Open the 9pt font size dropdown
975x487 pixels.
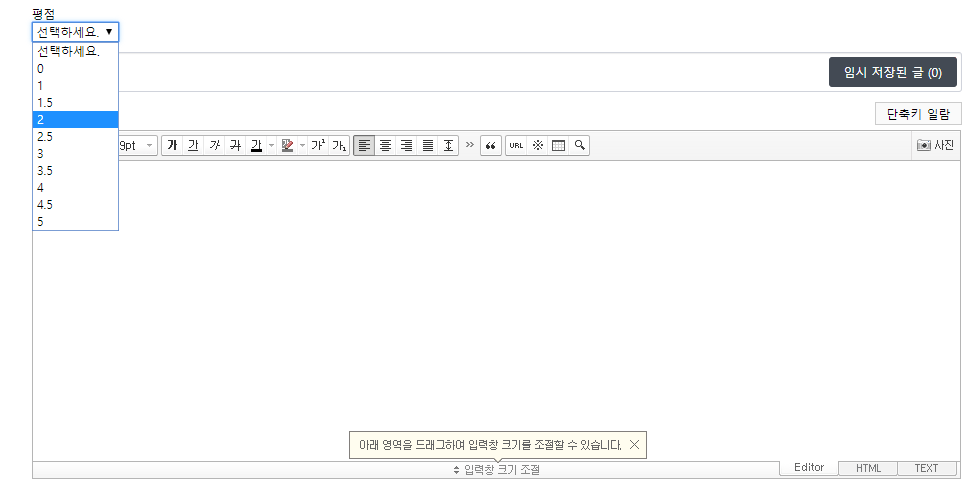pos(138,146)
